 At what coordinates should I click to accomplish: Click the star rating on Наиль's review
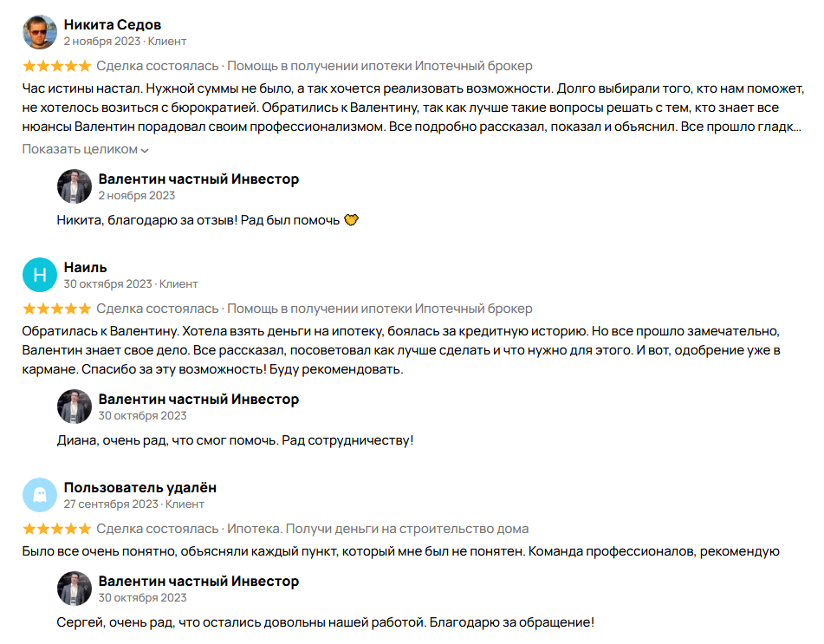(56, 309)
